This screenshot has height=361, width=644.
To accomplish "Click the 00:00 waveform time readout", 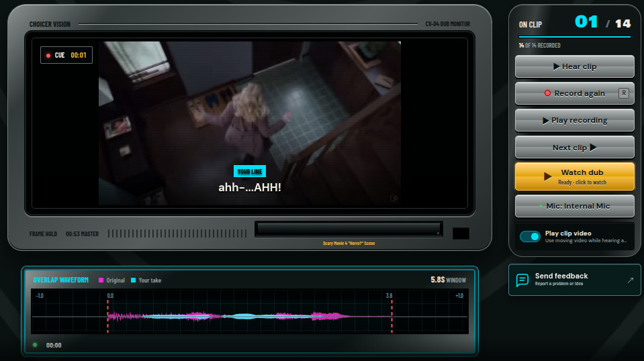I will pyautogui.click(x=54, y=346).
